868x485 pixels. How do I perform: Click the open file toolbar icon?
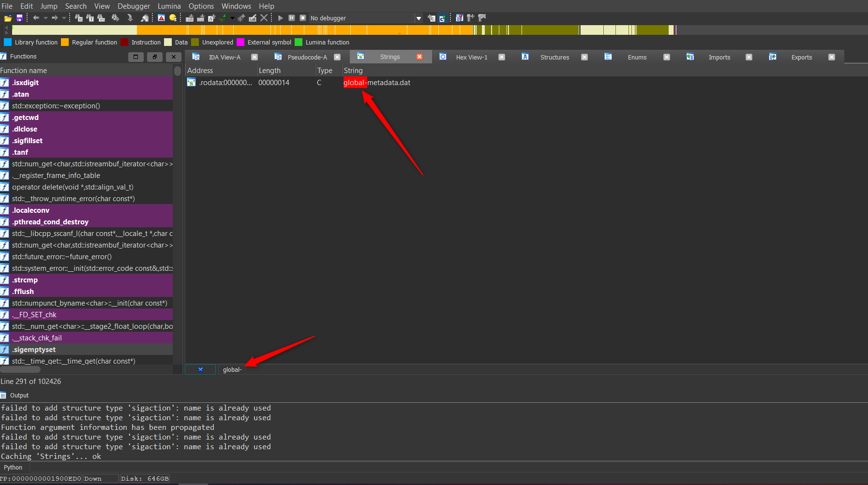coord(8,18)
